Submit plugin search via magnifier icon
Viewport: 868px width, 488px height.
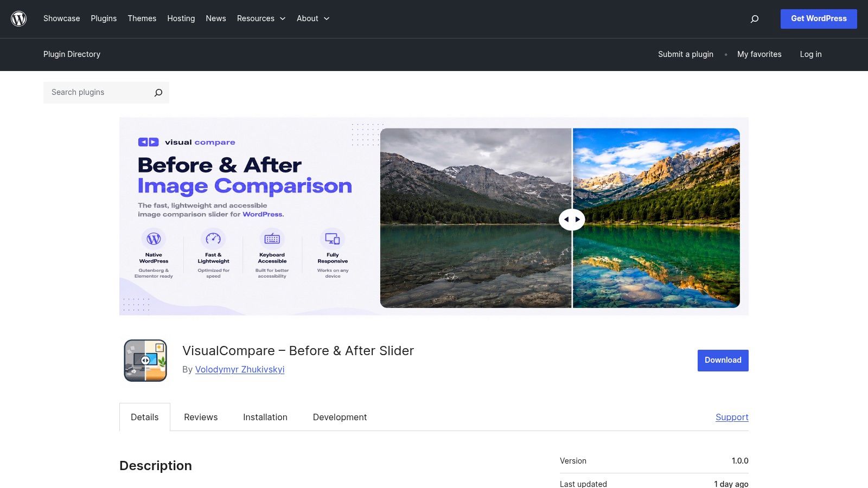click(158, 93)
